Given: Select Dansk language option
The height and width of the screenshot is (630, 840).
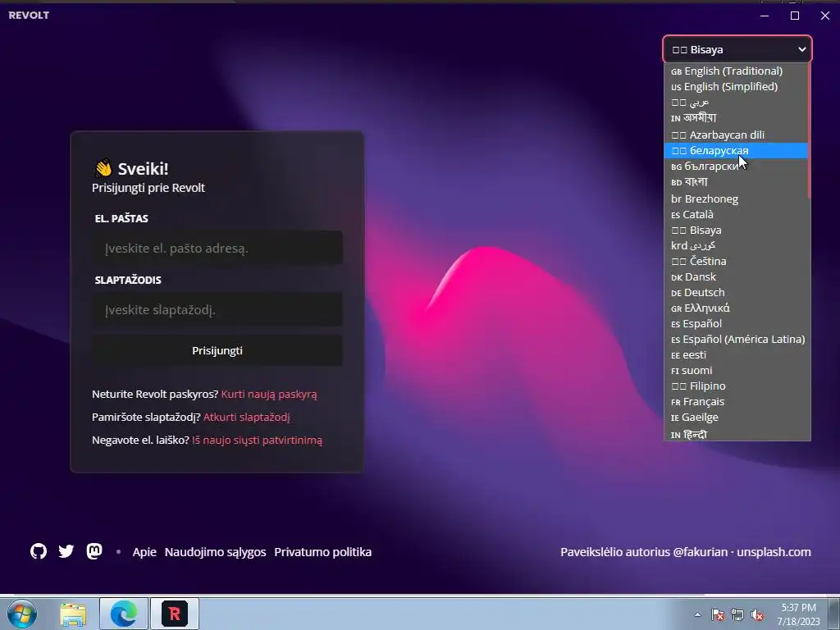Looking at the screenshot, I should coord(736,277).
